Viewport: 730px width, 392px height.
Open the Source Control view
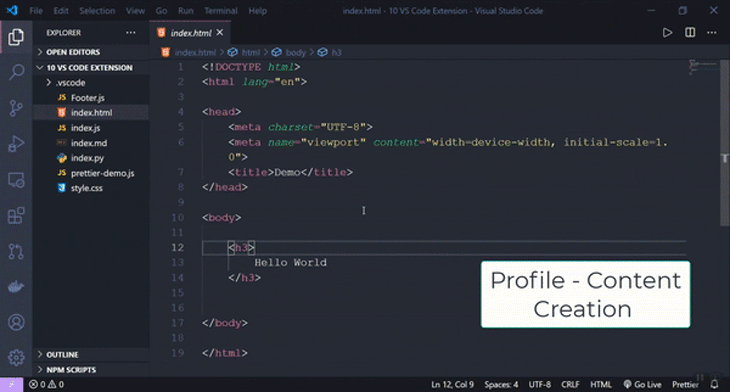[x=16, y=108]
